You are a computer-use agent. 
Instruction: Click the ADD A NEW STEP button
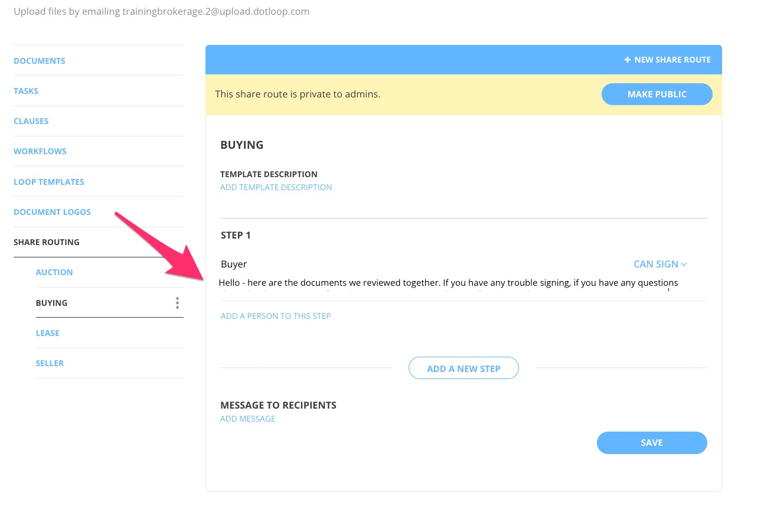pyautogui.click(x=463, y=368)
